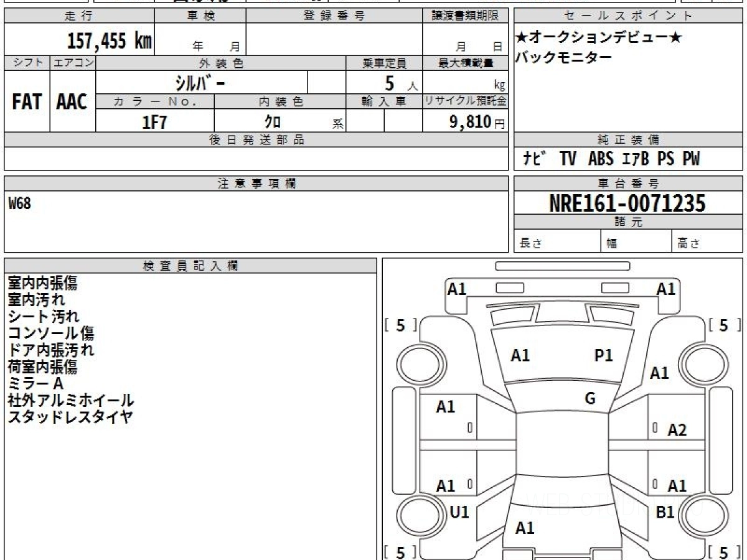This screenshot has width=747, height=560.
Task: Click the P1 mark on the hood
Action: pyautogui.click(x=604, y=355)
